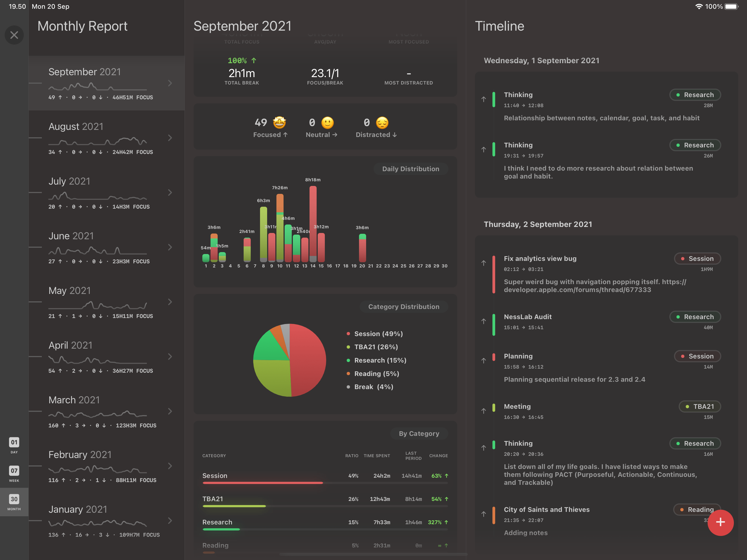Open the August 2021 report chevron
This screenshot has width=747, height=560.
pyautogui.click(x=170, y=138)
